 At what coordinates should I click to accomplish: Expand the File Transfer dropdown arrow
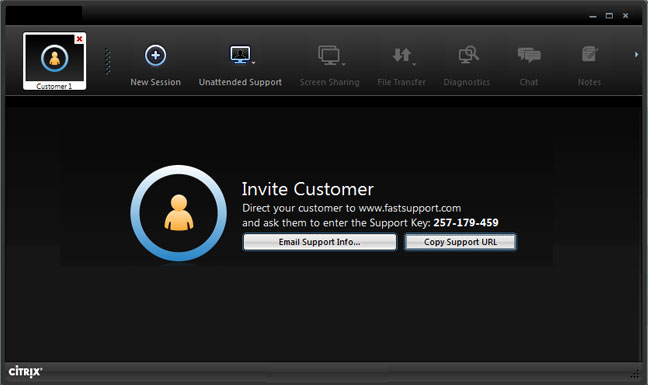414,64
